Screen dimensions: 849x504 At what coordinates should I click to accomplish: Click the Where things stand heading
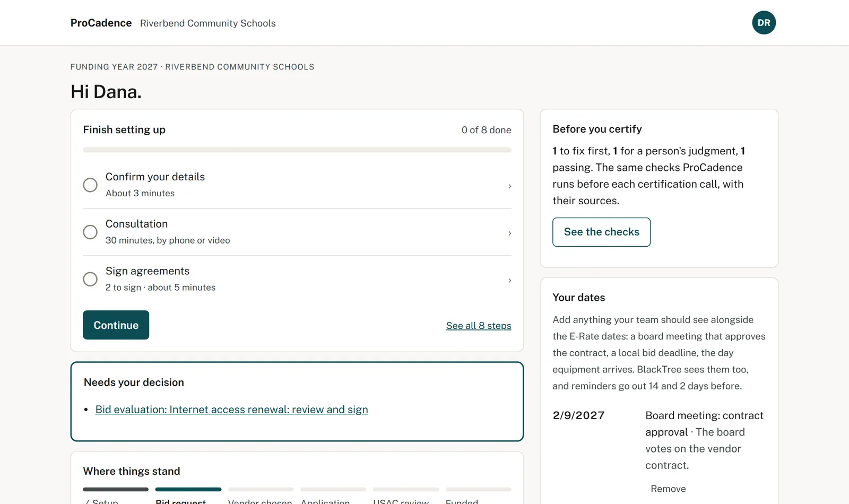pyautogui.click(x=132, y=471)
